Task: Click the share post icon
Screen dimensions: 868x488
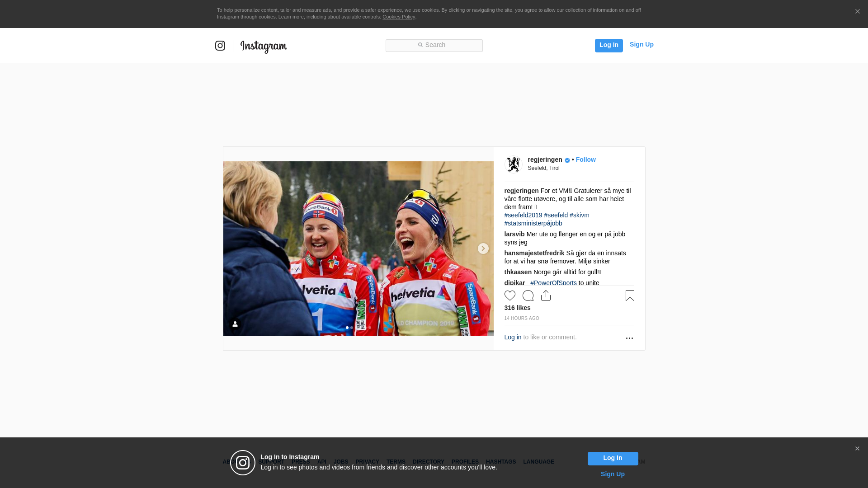Action: (x=546, y=296)
